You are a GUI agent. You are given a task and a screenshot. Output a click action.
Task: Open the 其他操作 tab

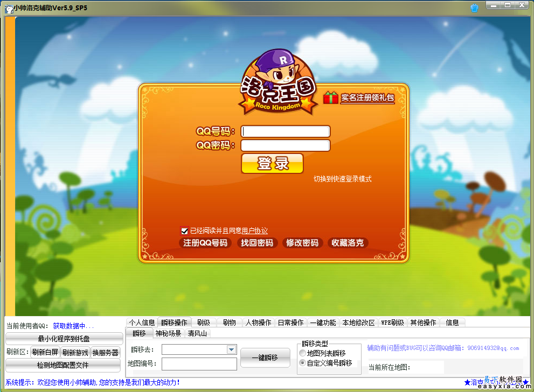(x=423, y=322)
